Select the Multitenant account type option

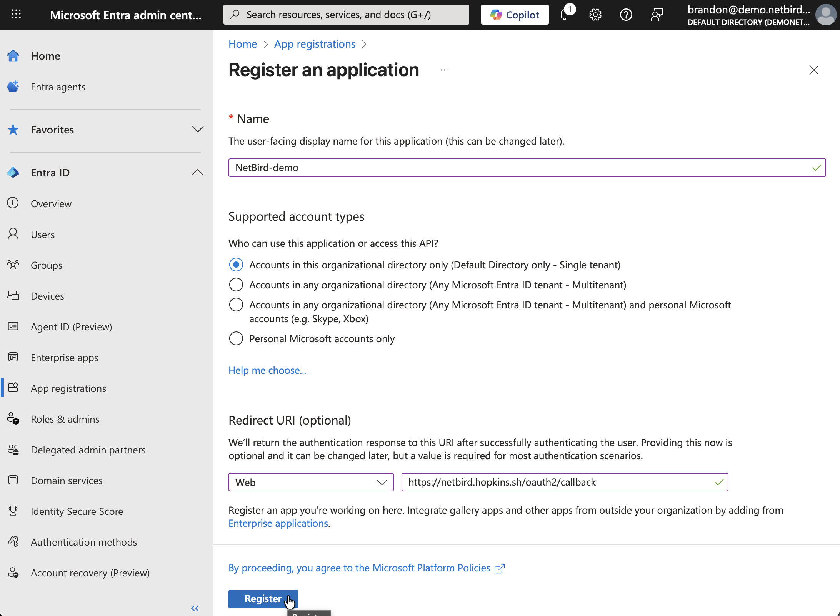[236, 285]
